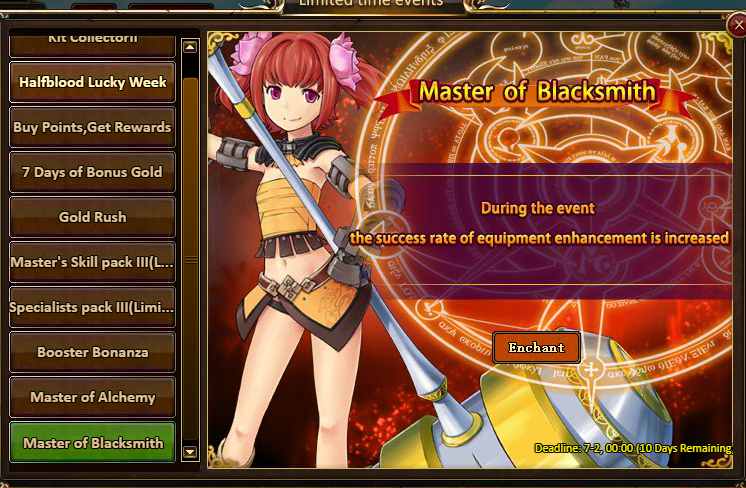Click the scroll up arrow in event list
The height and width of the screenshot is (488, 746).
tap(190, 47)
